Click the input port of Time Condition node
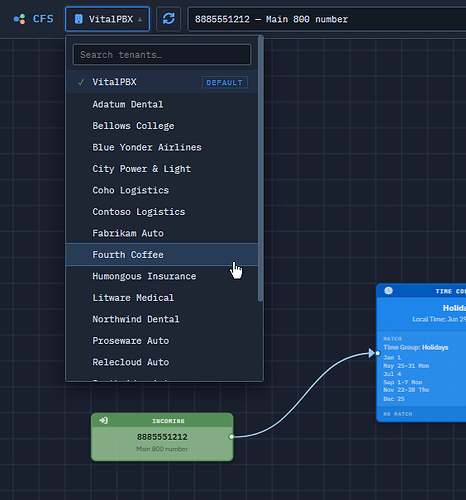 coord(378,353)
